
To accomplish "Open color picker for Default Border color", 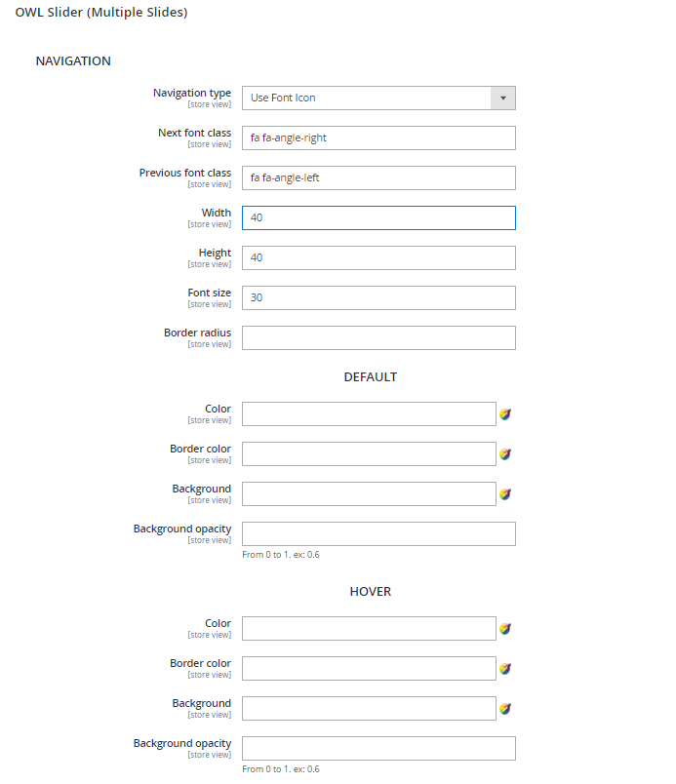I will 505,454.
